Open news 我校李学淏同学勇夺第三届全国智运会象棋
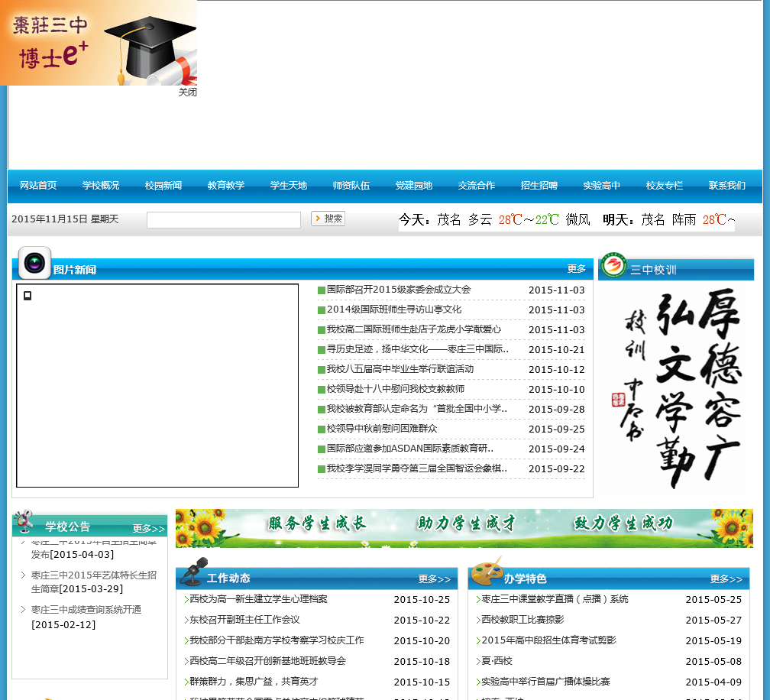The image size is (770, 700). pos(417,468)
